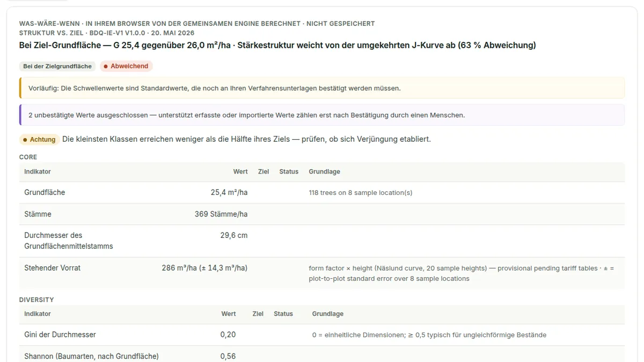Click 'Gini der Durchmesser' row label
This screenshot has height=362, width=644.
pos(60,335)
